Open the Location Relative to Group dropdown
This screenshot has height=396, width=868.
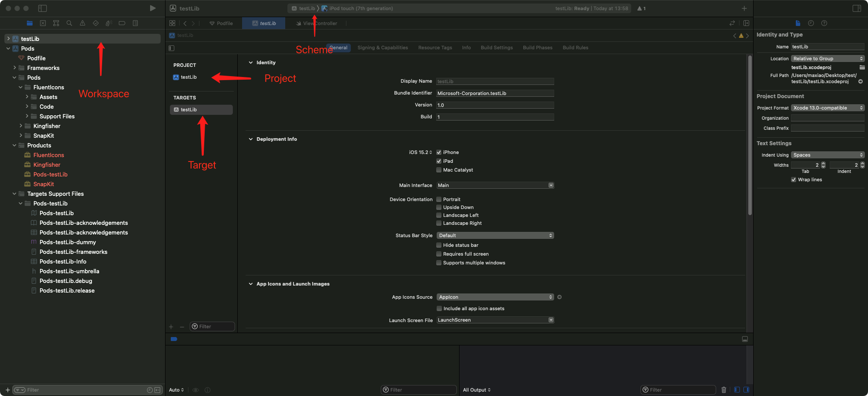[x=828, y=59]
